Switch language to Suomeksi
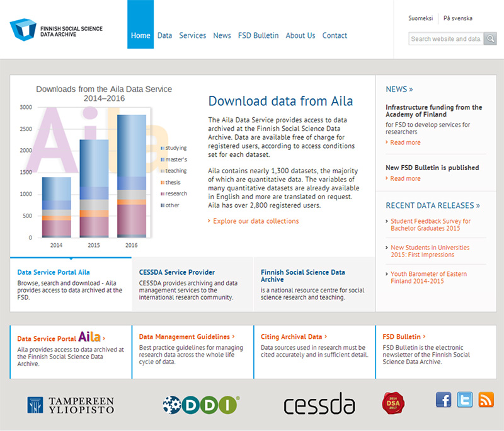504x431 pixels. [x=421, y=18]
